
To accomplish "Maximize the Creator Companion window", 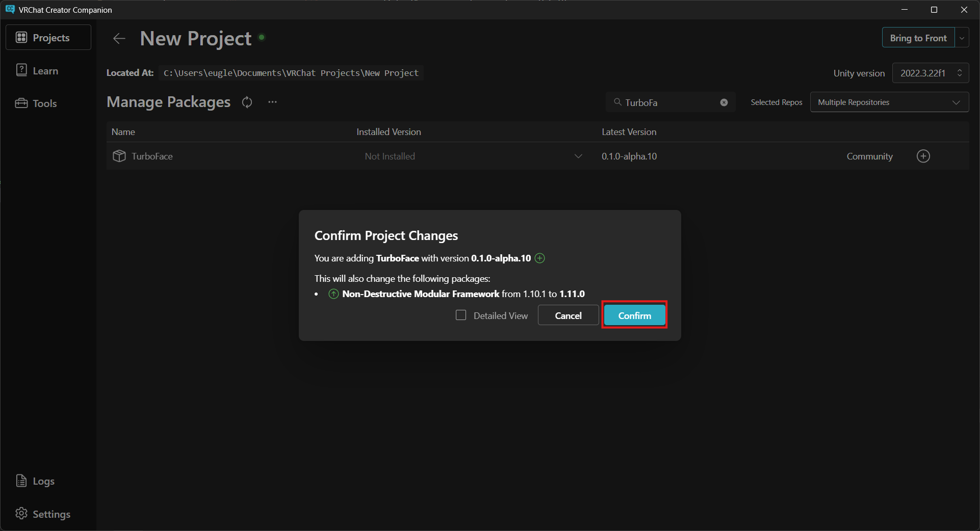I will click(934, 10).
